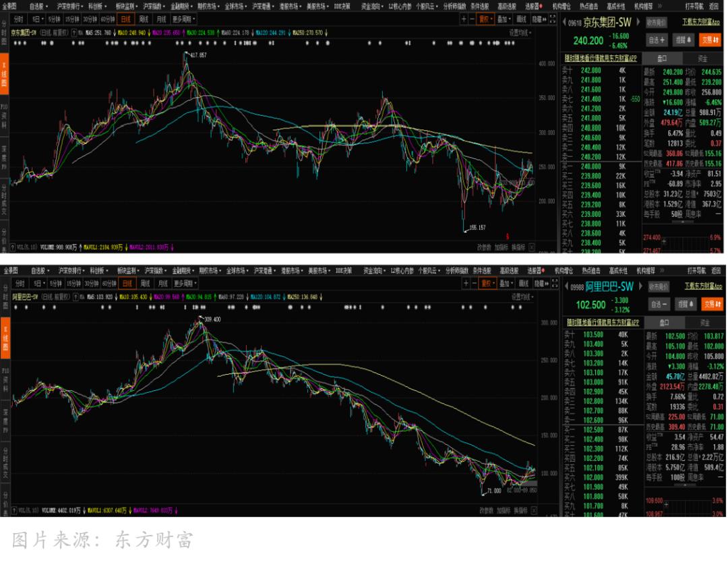The image size is (728, 562).
Task: Go to previous stock before 京东集团-SW
Action: (x=565, y=22)
